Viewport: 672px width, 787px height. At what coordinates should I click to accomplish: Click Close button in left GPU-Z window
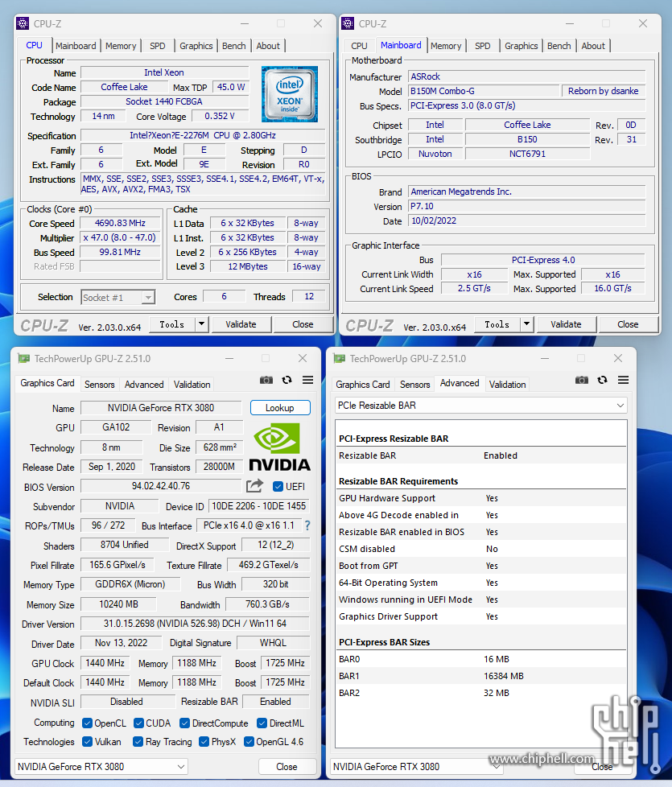tap(287, 766)
